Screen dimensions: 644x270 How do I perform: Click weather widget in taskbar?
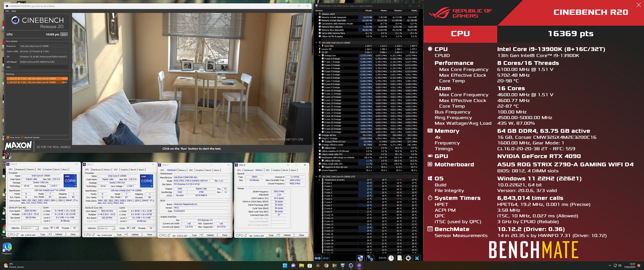14,265
